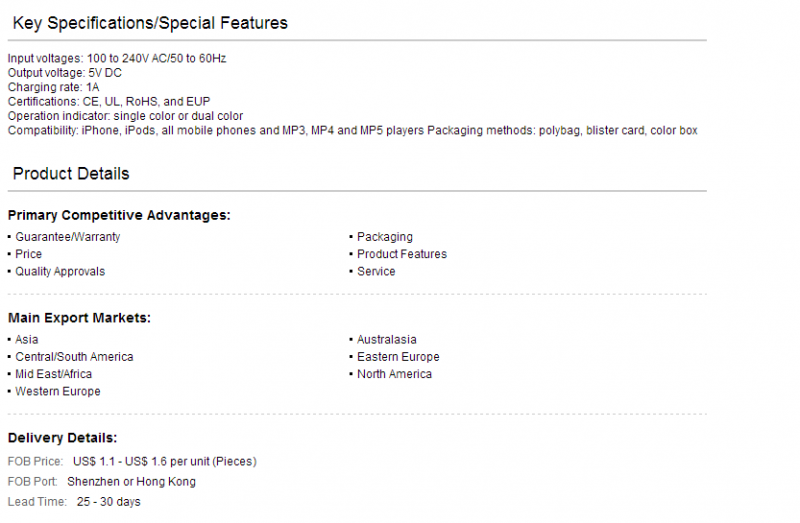800x523 pixels.
Task: Select the Price advantage item
Action: click(28, 254)
